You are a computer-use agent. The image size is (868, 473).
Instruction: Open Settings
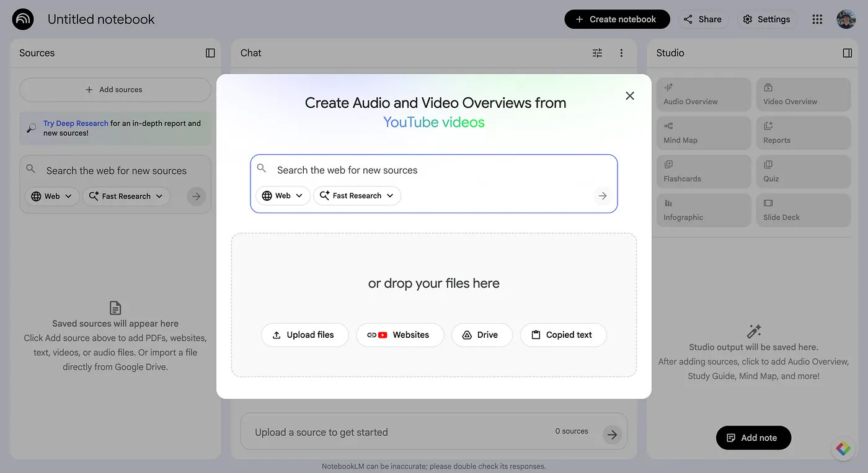(767, 19)
